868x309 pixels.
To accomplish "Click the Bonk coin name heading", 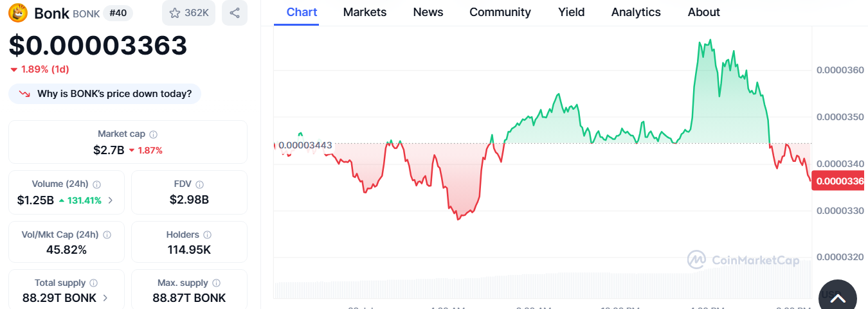I will [x=51, y=13].
